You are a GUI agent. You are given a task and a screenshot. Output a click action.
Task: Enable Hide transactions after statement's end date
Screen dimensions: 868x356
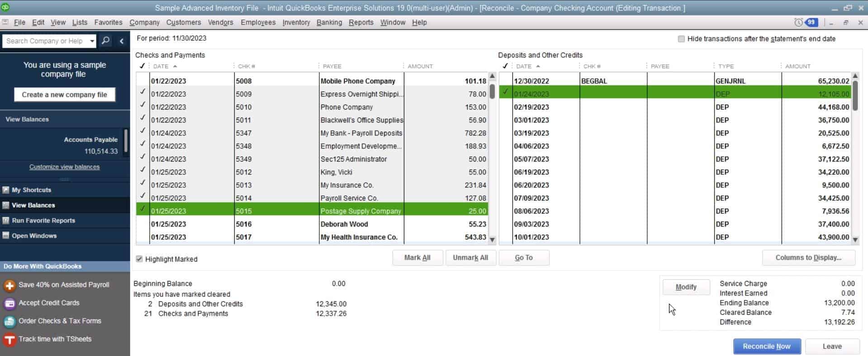(681, 39)
